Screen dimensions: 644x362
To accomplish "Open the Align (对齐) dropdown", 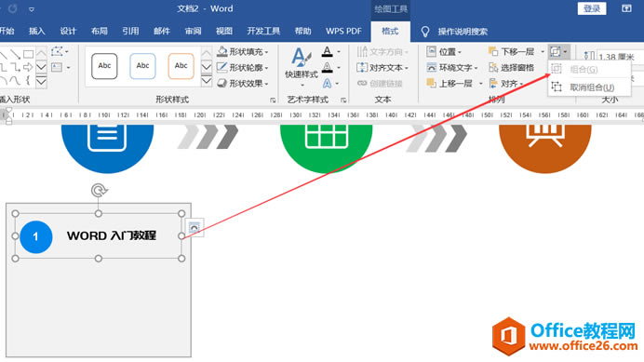I will tap(505, 84).
